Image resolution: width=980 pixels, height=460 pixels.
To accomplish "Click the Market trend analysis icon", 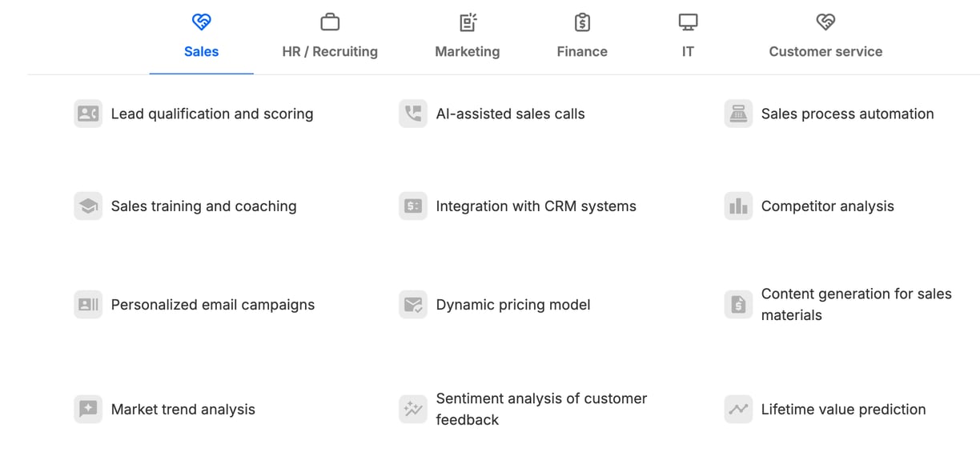I will coord(88,409).
